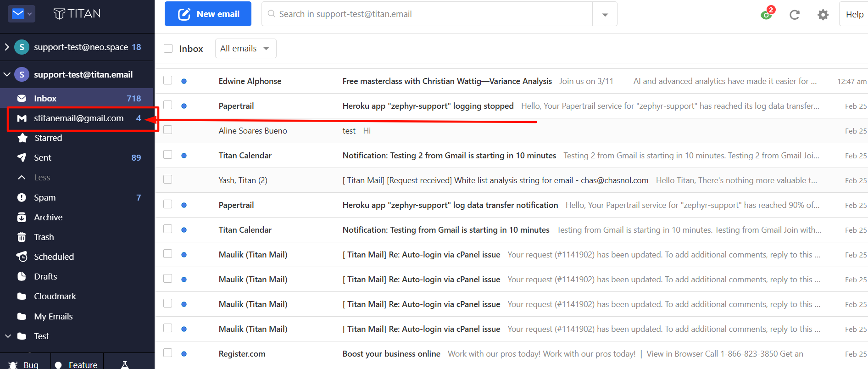Image resolution: width=868 pixels, height=369 pixels.
Task: Open the Drafts folder
Action: (x=77, y=276)
